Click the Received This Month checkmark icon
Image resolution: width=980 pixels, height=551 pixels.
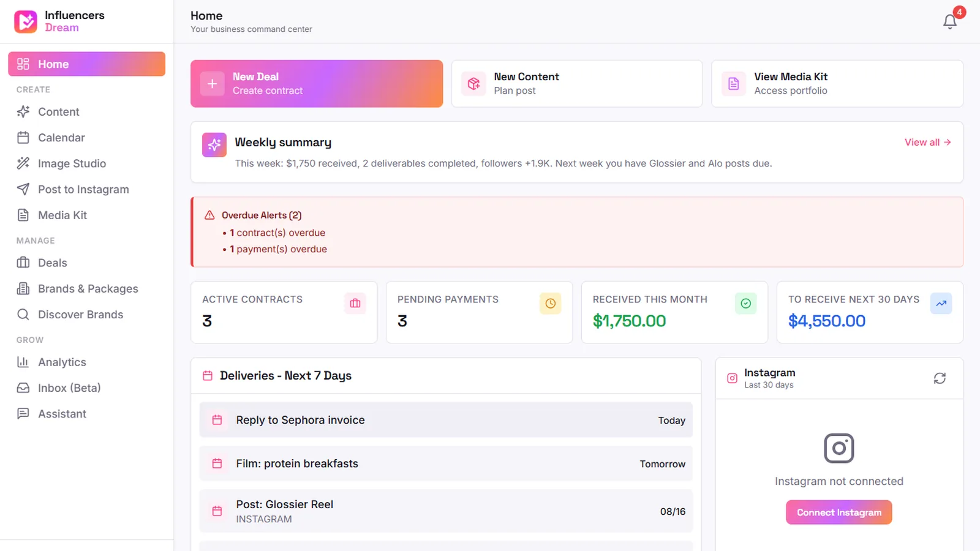[x=745, y=303]
